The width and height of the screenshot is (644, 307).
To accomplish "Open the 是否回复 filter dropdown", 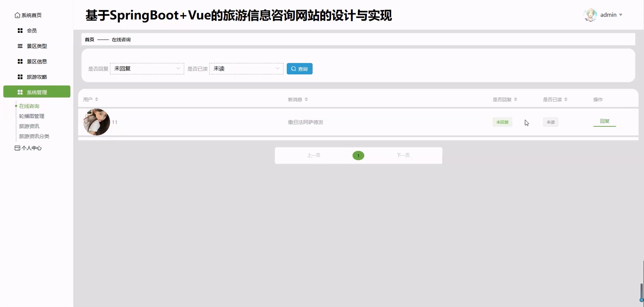I will [147, 69].
